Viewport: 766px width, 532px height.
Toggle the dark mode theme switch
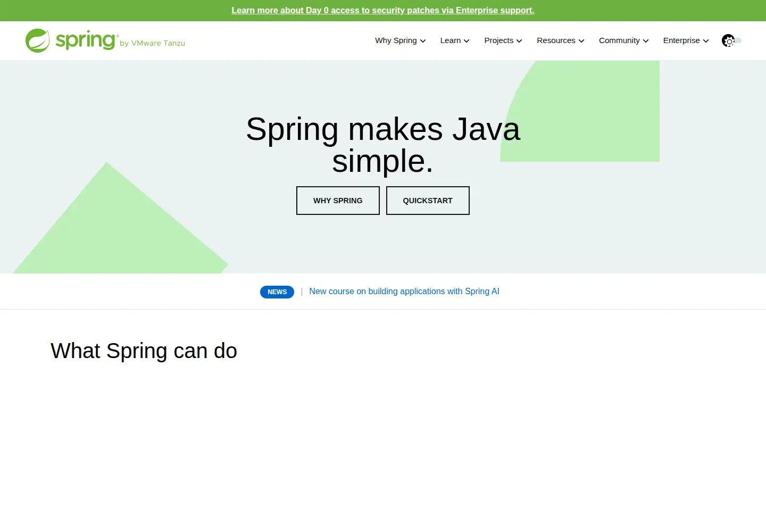731,40
